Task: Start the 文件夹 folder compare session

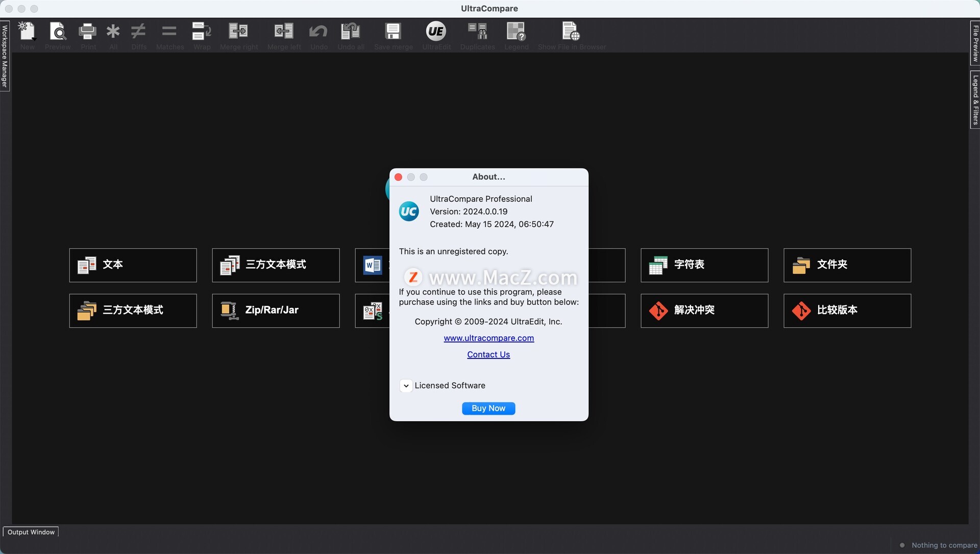Action: point(847,265)
